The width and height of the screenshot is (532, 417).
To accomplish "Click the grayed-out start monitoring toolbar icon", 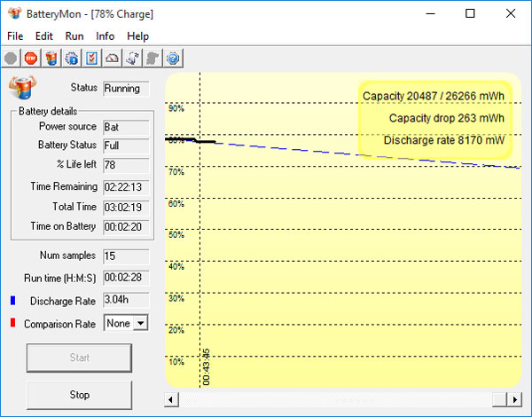I will click(x=11, y=59).
